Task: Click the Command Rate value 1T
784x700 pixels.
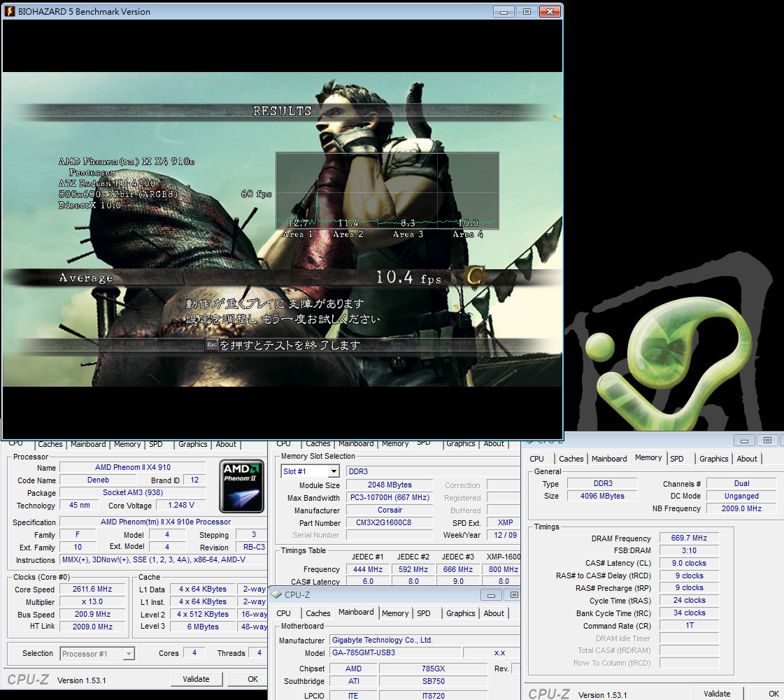Action: coord(689,625)
